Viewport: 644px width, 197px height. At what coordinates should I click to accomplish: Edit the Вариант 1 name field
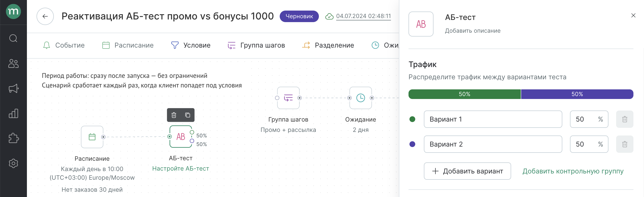[493, 119]
